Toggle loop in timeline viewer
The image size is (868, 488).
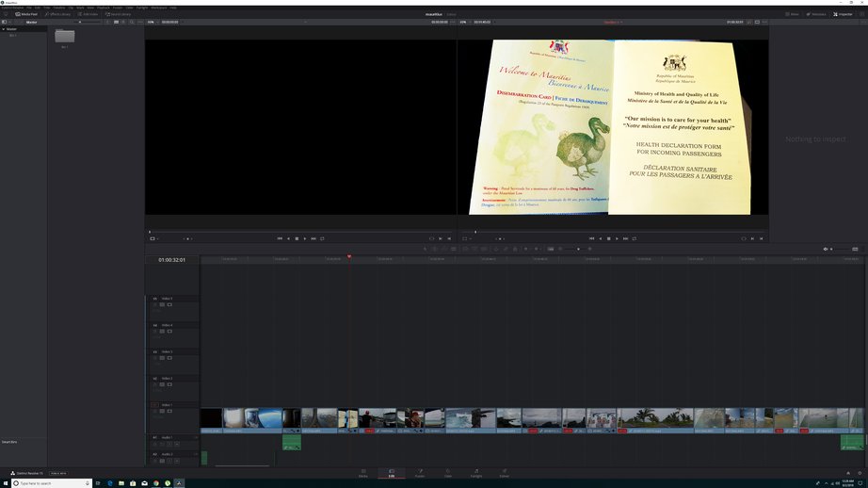pyautogui.click(x=635, y=238)
